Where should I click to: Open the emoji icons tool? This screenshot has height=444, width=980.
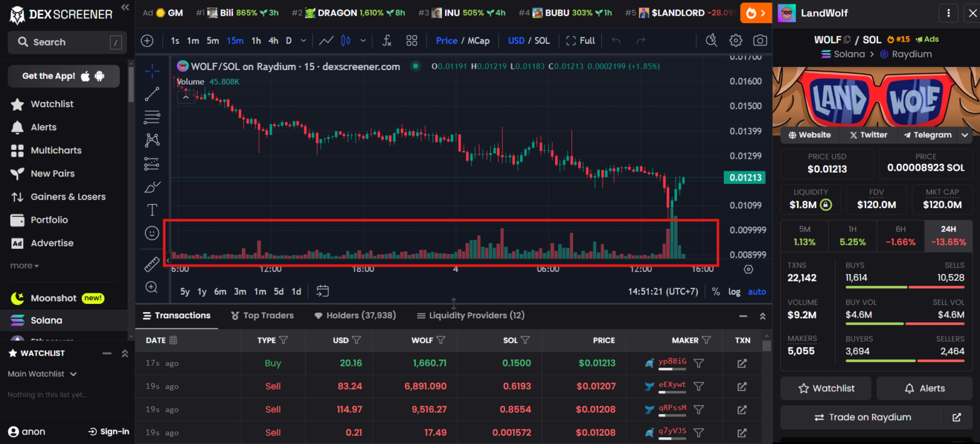point(152,233)
